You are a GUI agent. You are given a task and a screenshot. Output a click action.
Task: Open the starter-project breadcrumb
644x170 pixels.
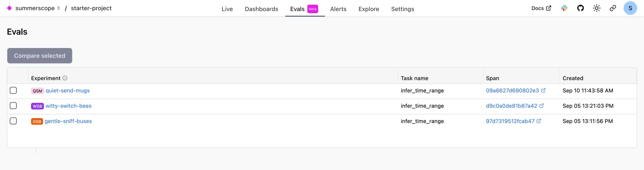pyautogui.click(x=91, y=8)
